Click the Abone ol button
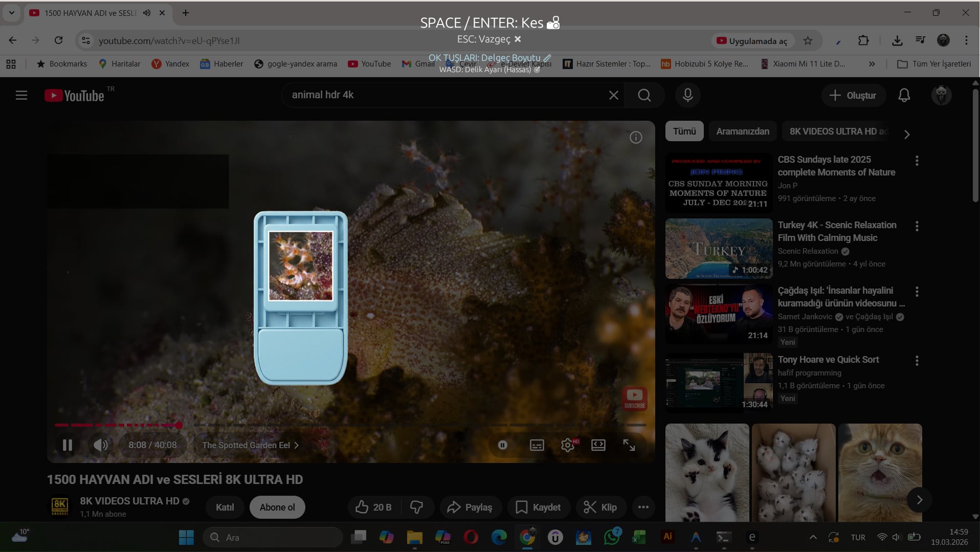Viewport: 980px width, 552px height. click(x=277, y=507)
